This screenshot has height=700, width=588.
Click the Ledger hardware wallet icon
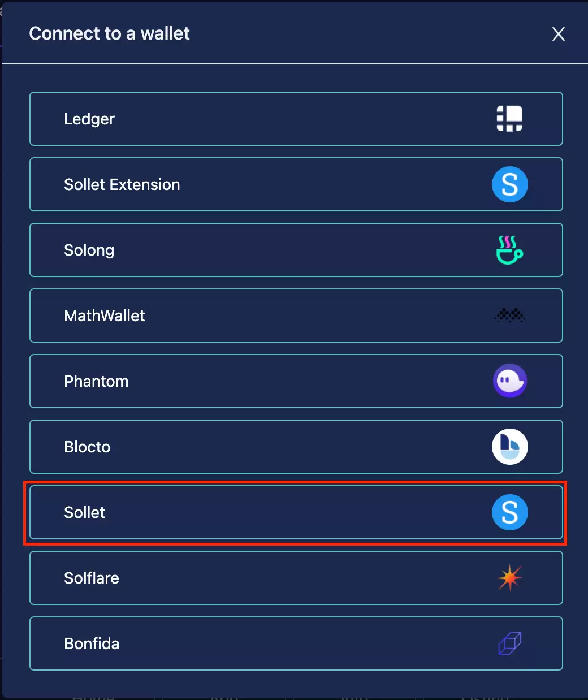coord(509,119)
